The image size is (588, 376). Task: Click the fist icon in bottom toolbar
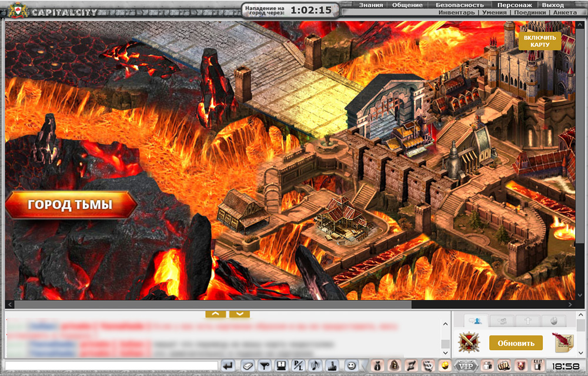pyautogui.click(x=503, y=365)
